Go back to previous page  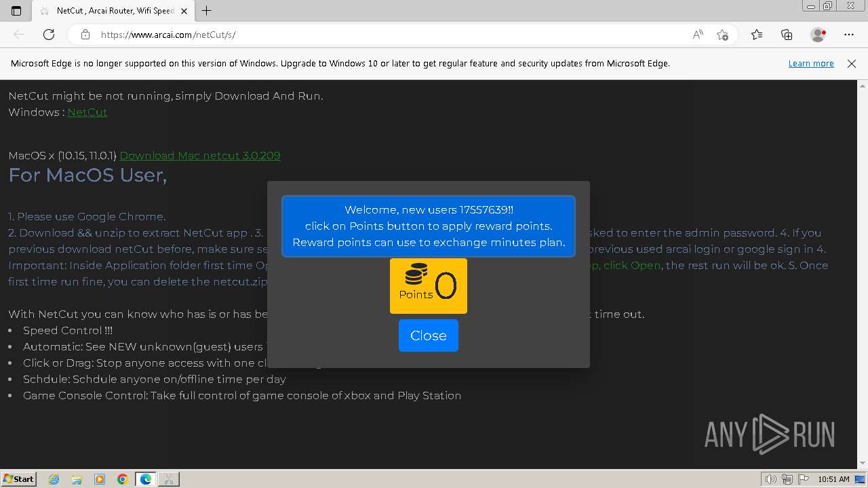[19, 35]
